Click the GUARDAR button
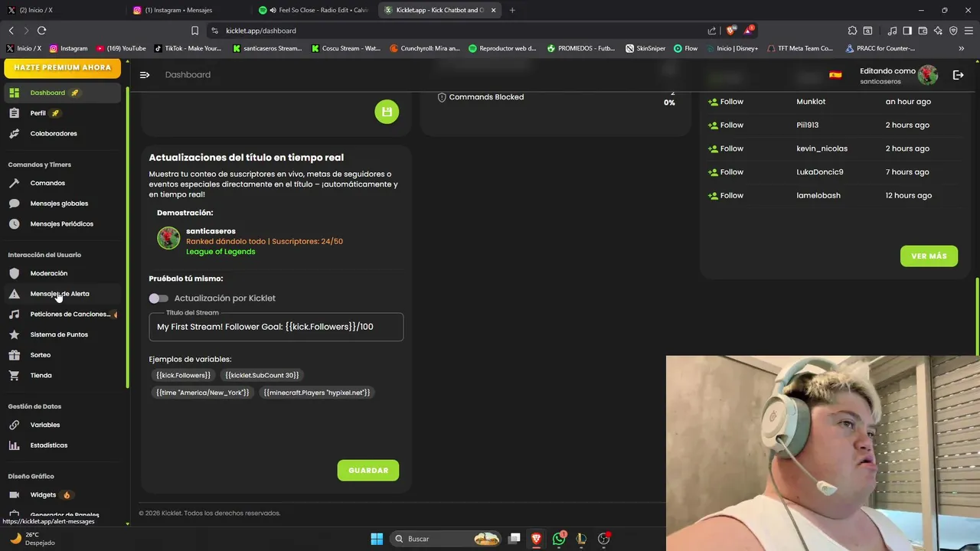 click(368, 470)
